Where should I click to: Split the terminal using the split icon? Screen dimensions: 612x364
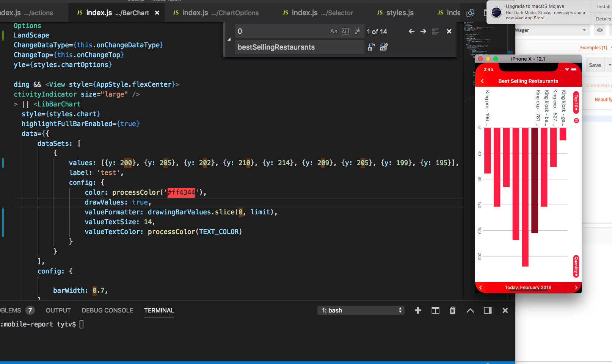pyautogui.click(x=435, y=310)
